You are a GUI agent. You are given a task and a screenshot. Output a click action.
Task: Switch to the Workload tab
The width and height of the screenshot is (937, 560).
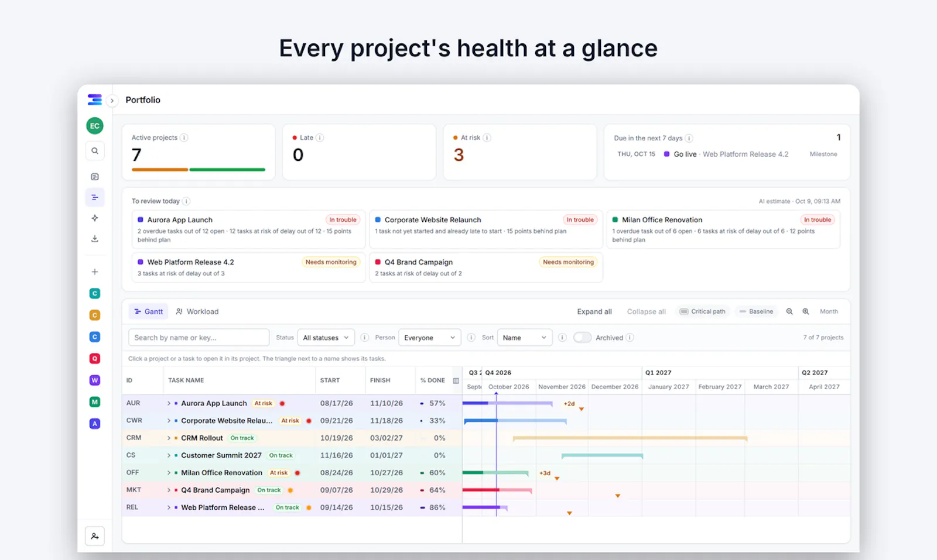tap(197, 312)
